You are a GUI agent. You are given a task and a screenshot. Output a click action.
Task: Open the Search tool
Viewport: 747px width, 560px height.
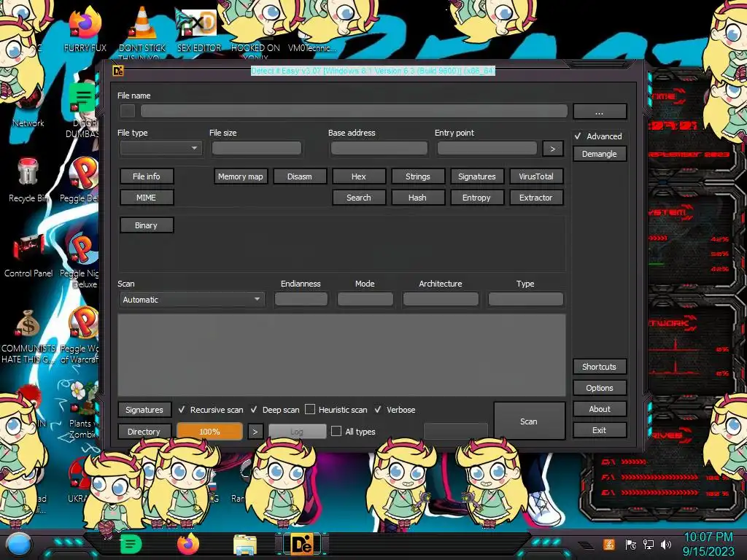click(359, 197)
